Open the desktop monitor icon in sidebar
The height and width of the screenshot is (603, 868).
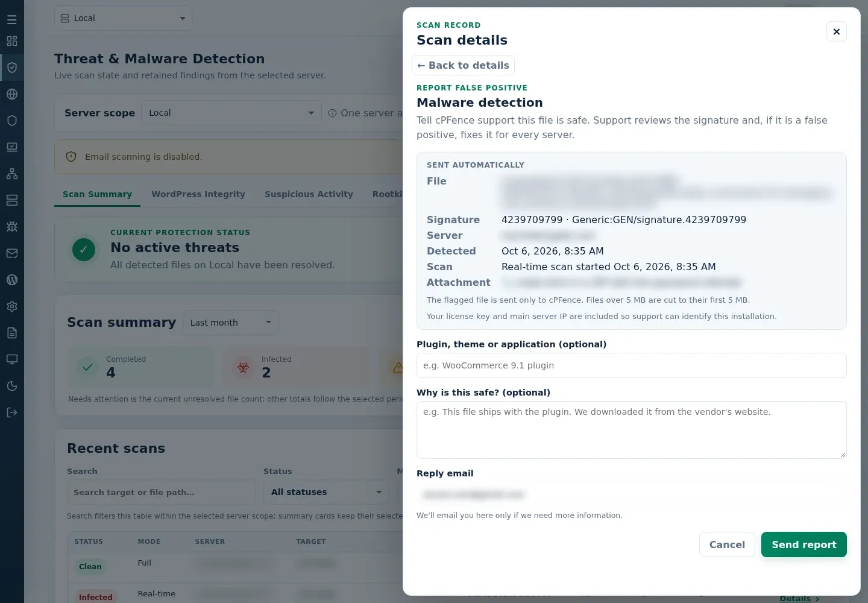(x=12, y=359)
